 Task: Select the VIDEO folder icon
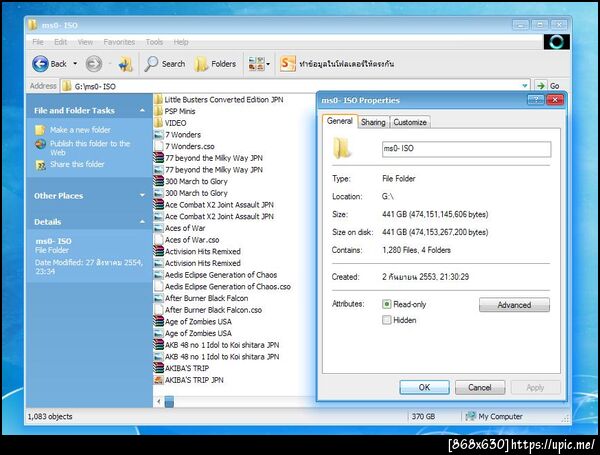[158, 123]
